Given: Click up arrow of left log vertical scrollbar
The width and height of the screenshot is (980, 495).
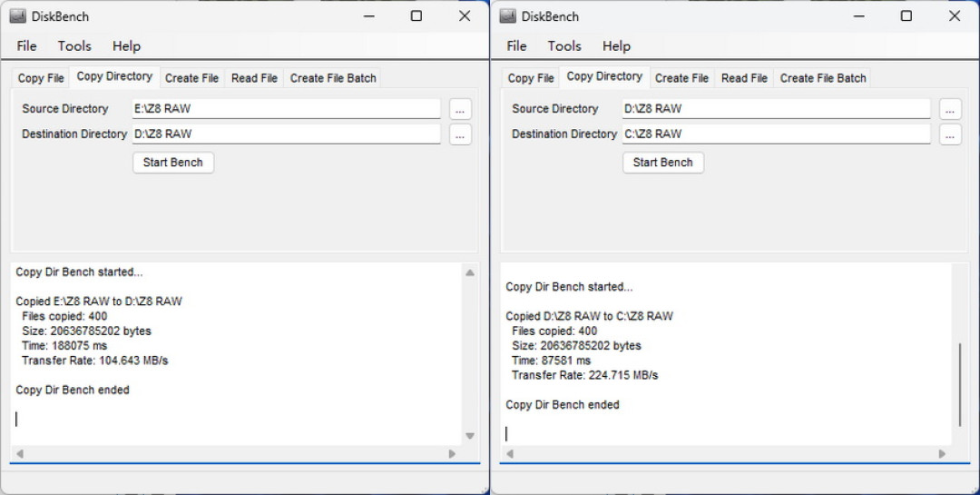Looking at the screenshot, I should coord(470,272).
